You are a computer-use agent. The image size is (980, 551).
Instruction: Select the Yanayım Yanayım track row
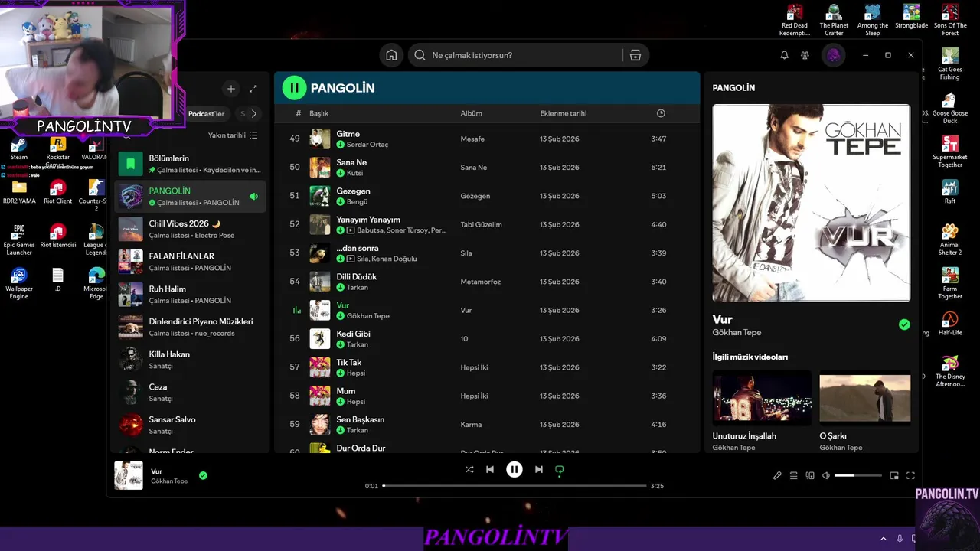[487, 224]
